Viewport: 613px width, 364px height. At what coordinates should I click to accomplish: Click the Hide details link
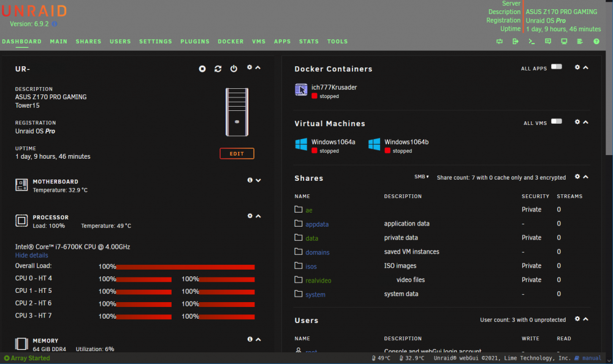coord(32,256)
